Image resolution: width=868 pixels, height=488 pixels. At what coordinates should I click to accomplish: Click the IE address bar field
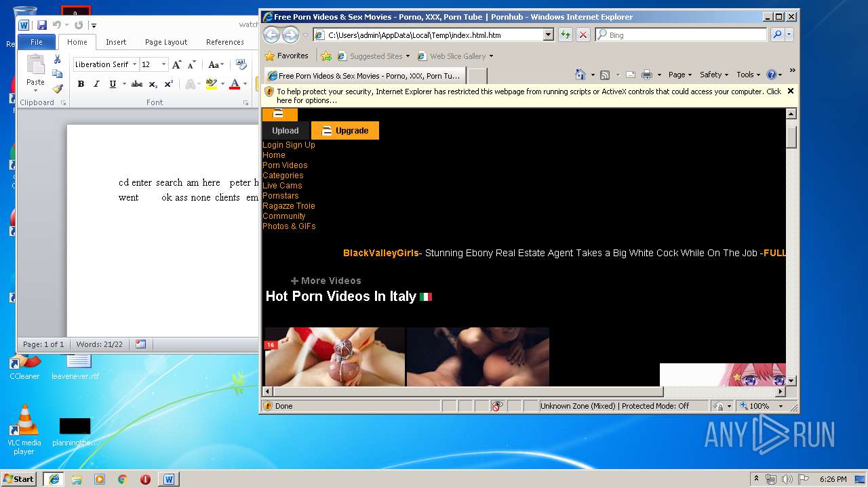[x=434, y=35]
